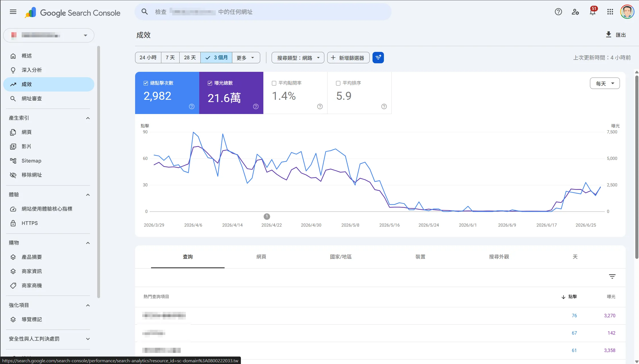Click the chart annotation marker 1

coord(267,217)
